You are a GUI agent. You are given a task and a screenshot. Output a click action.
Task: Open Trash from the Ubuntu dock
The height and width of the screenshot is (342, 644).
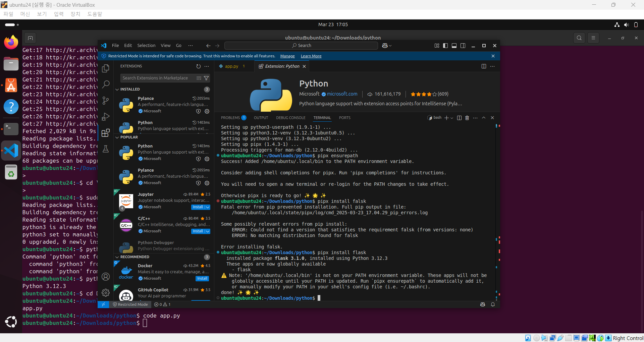11,172
